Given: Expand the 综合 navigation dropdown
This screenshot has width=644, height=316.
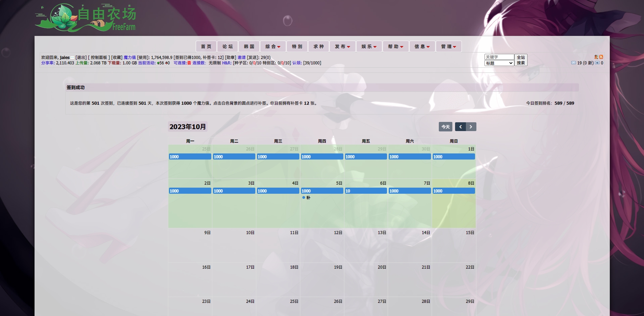Looking at the screenshot, I should pos(273,46).
